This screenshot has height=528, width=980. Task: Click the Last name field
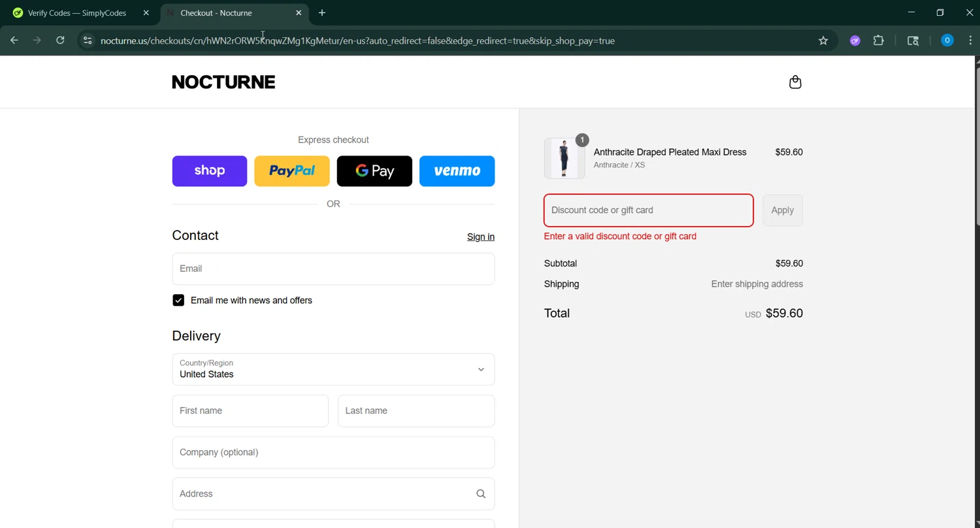(416, 410)
